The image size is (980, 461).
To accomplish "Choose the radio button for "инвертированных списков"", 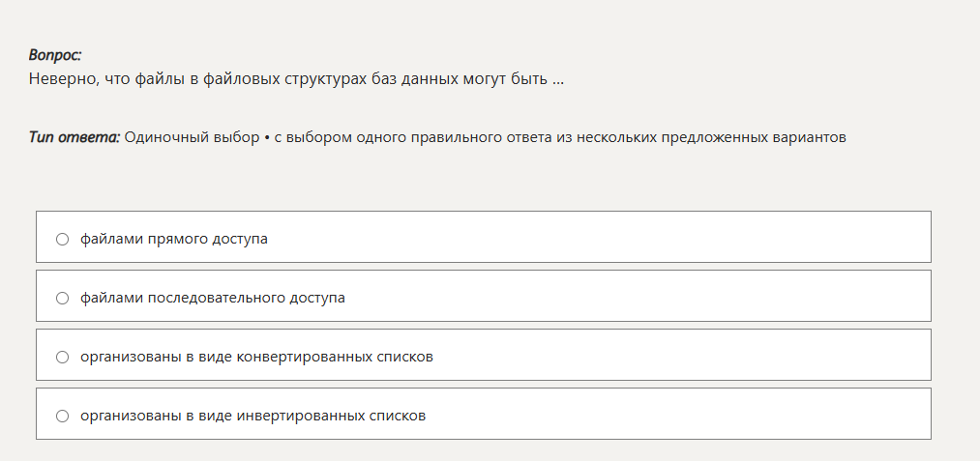I will [63, 416].
